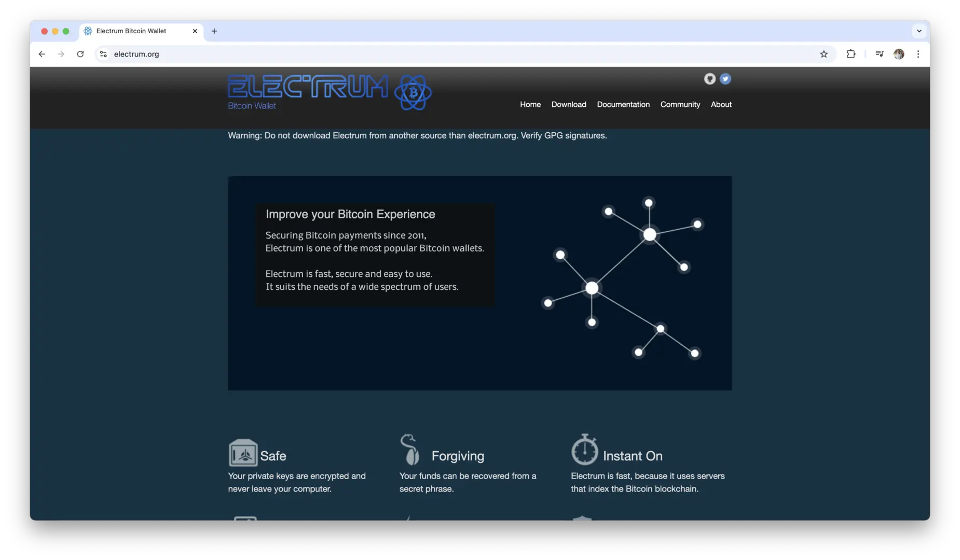Open the Chrome three-dot menu

[x=918, y=54]
